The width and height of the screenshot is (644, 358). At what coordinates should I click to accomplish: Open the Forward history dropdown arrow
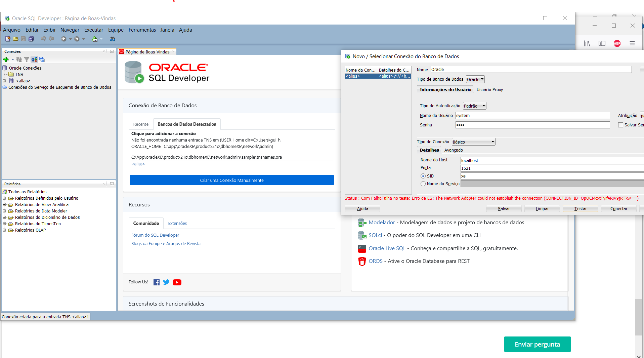84,39
